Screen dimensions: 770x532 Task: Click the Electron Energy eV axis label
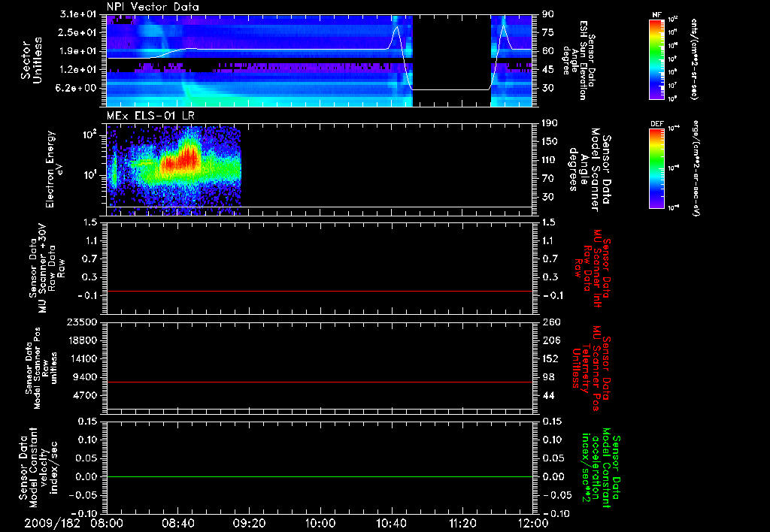point(53,169)
